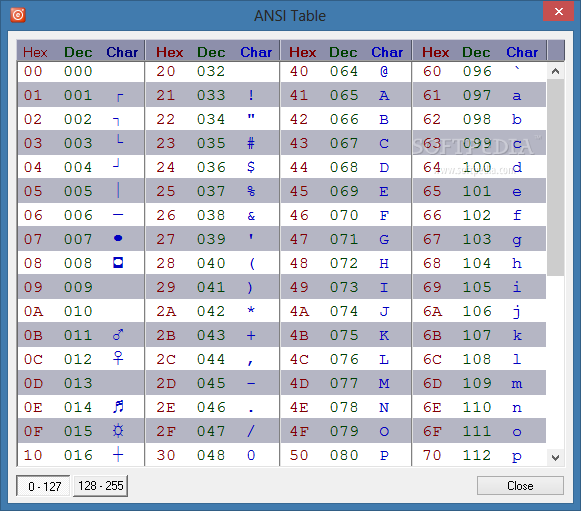This screenshot has width=581, height=511.
Task: Click the # character at hex 23
Action: (251, 143)
